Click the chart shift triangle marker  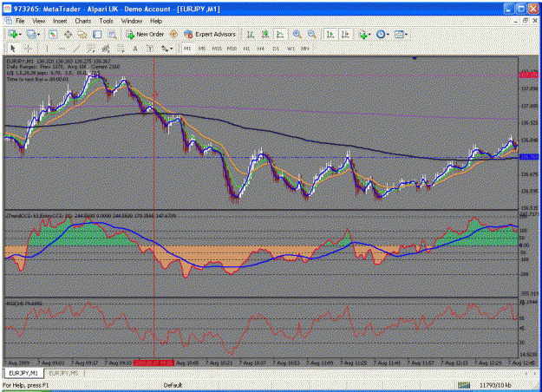415,59
